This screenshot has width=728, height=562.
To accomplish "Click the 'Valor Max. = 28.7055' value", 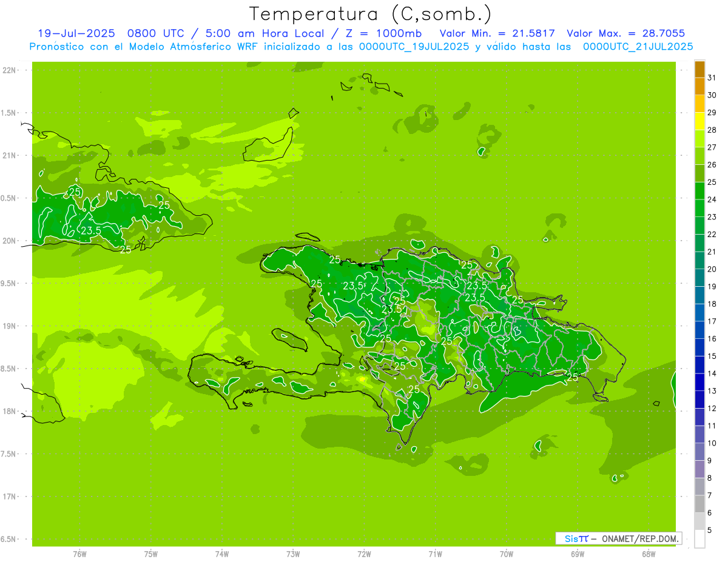I will (626, 33).
